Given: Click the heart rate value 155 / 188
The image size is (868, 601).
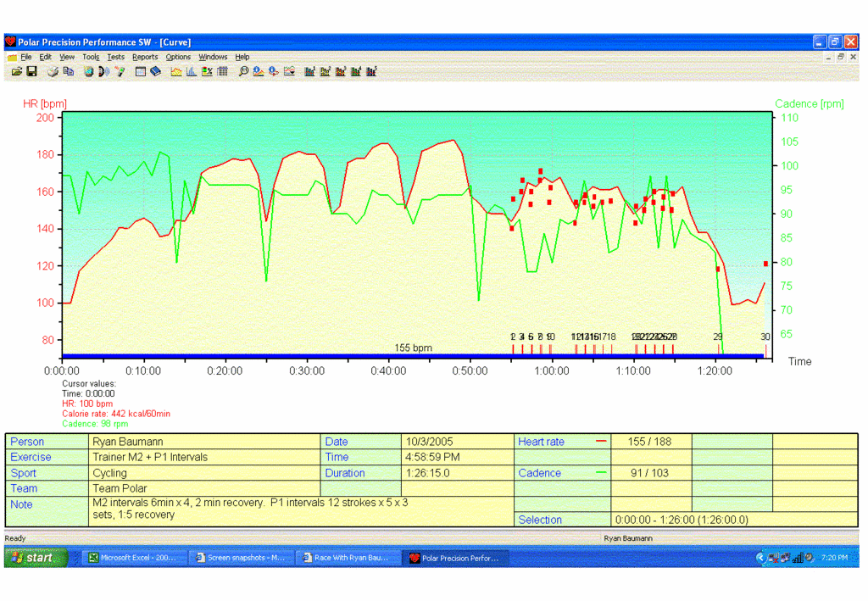Looking at the screenshot, I should (649, 442).
